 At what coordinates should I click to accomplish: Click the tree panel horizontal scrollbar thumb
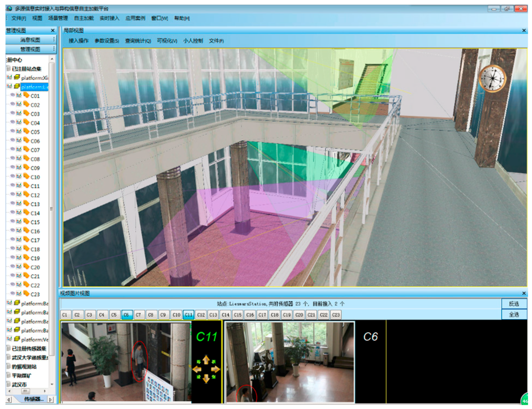25,391
